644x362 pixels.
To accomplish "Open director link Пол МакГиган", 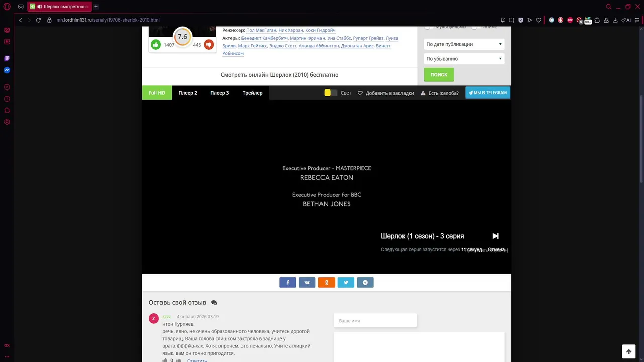I will pyautogui.click(x=261, y=30).
